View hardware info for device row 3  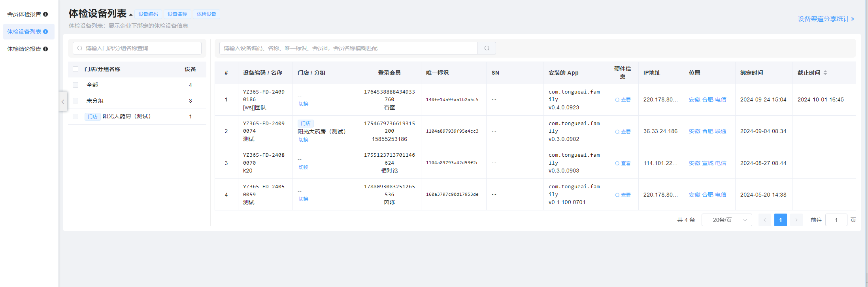tap(623, 163)
